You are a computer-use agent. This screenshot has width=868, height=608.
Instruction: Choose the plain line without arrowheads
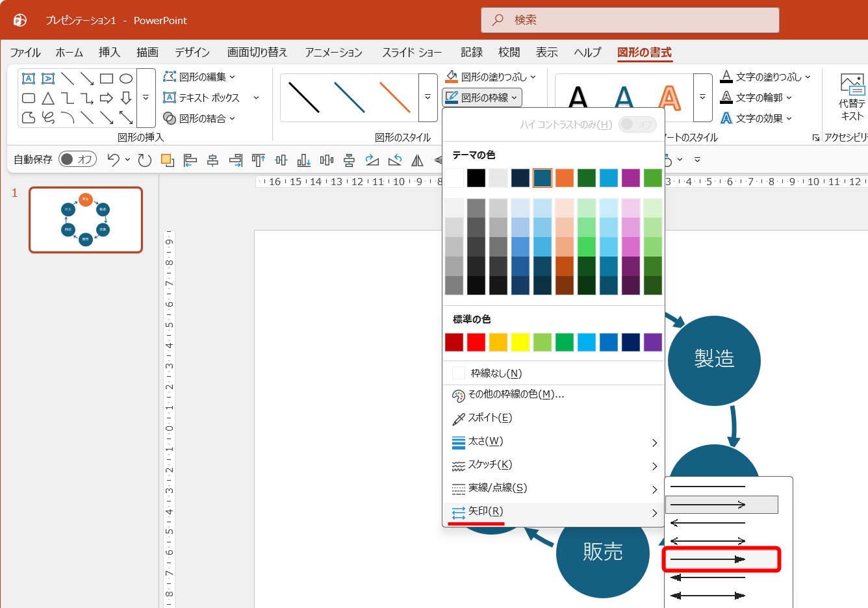(721, 487)
